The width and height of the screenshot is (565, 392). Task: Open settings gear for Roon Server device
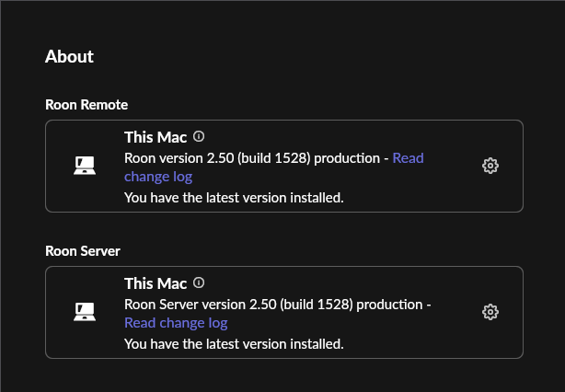490,312
